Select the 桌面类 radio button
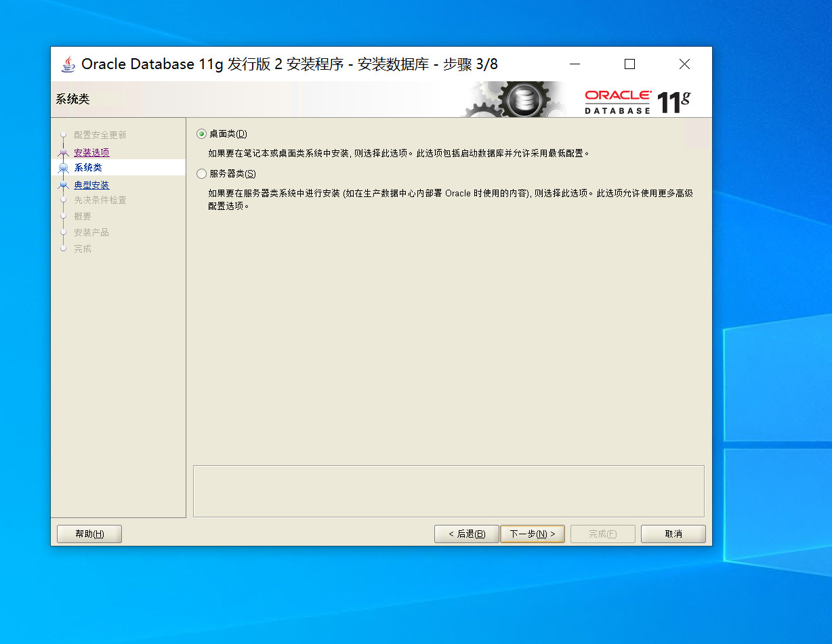 pos(201,134)
